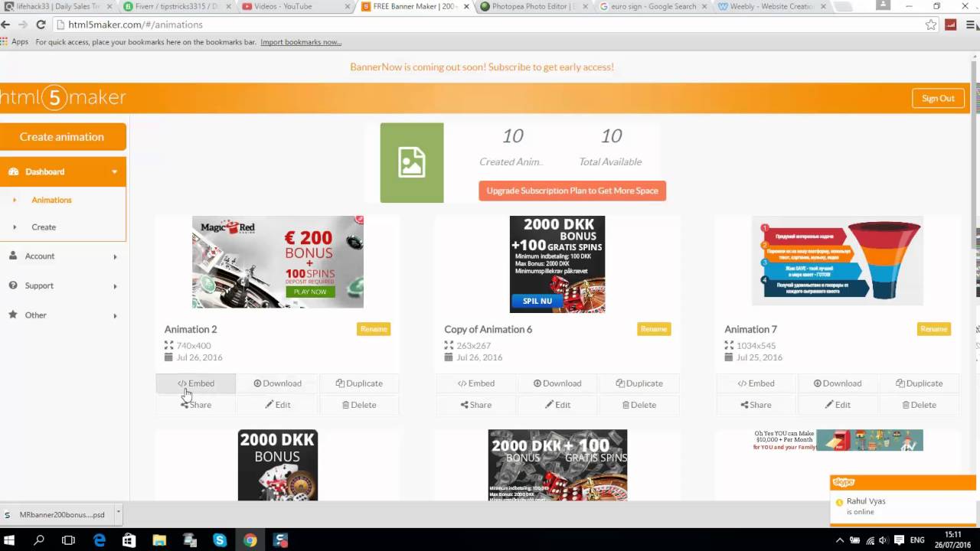This screenshot has height=551, width=980.
Task: Expand the Account sidebar menu
Action: point(63,256)
